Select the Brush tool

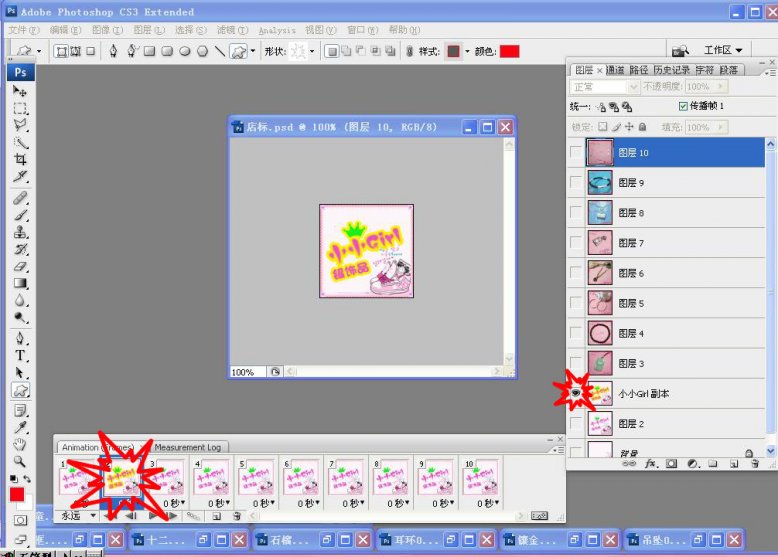[20, 215]
